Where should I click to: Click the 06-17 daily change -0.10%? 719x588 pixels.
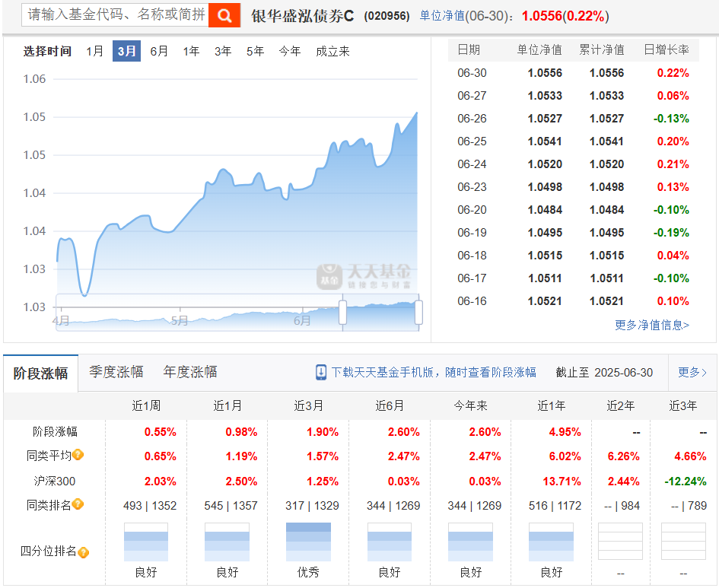pyautogui.click(x=671, y=278)
